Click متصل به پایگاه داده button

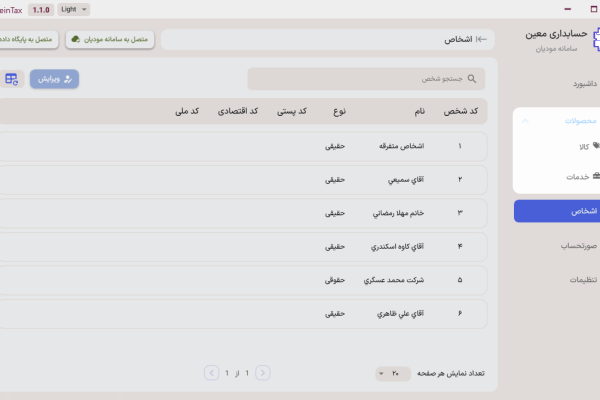(28, 39)
